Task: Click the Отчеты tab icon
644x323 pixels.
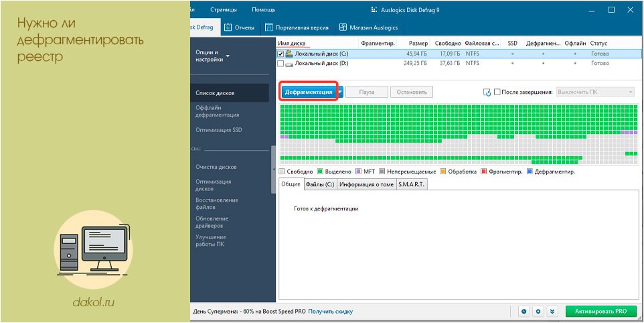Action: click(228, 27)
